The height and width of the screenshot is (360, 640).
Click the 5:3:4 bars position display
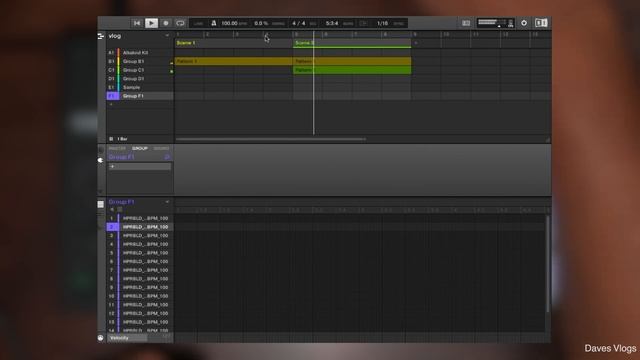click(332, 23)
